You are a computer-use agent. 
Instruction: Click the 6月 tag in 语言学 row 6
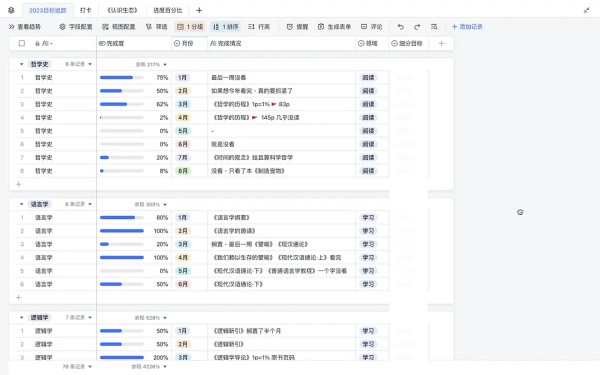(x=183, y=284)
